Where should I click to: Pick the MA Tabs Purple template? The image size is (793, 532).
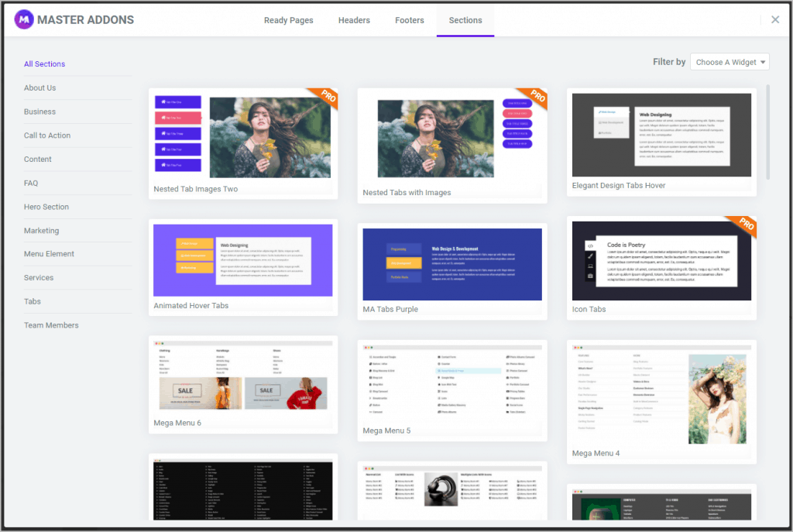point(452,264)
